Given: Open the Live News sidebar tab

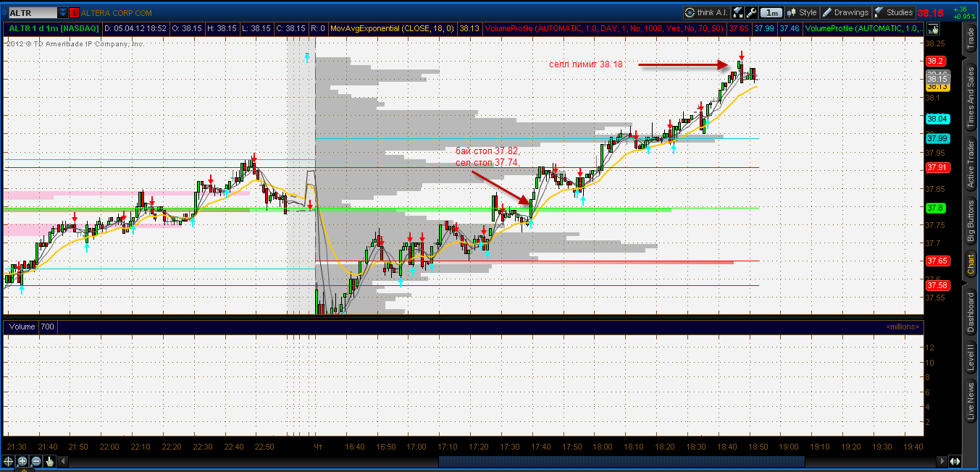Looking at the screenshot, I should pos(971,403).
